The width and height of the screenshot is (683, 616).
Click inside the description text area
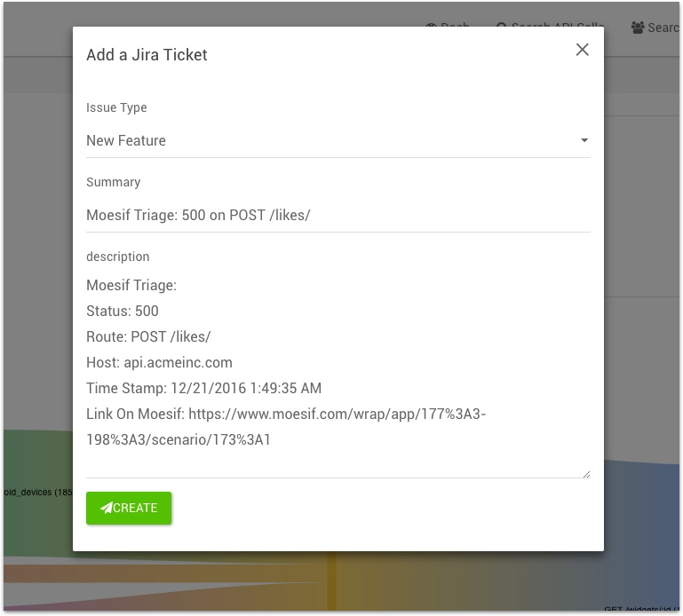coord(338,375)
